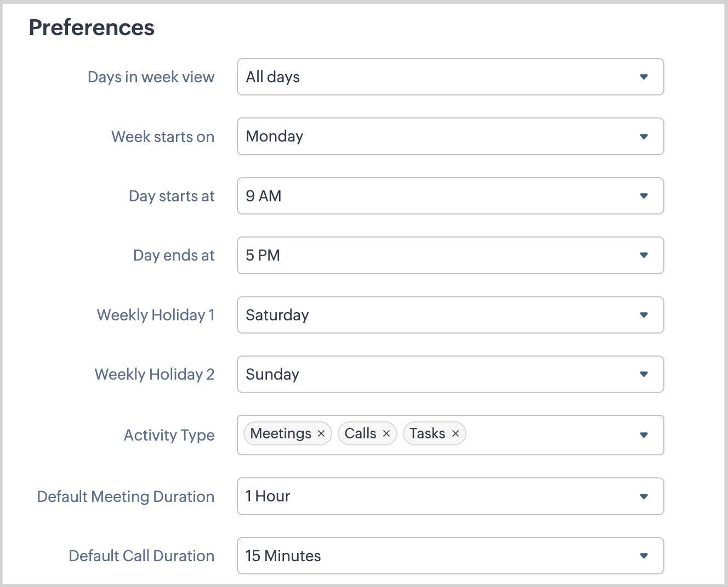Screen dimensions: 728x587
Task: Remove the Meetings tag from Activity Type
Action: tap(321, 434)
